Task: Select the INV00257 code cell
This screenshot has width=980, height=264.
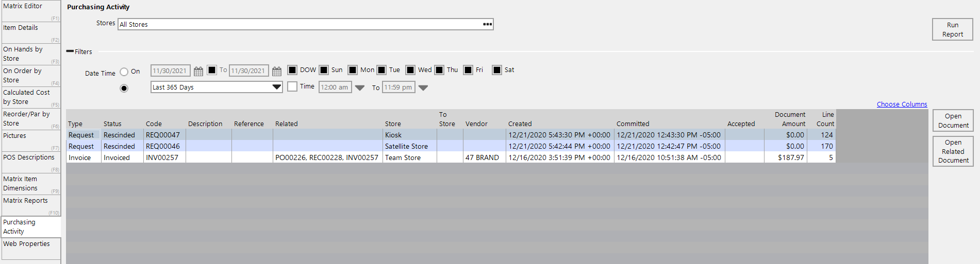Action: point(164,157)
